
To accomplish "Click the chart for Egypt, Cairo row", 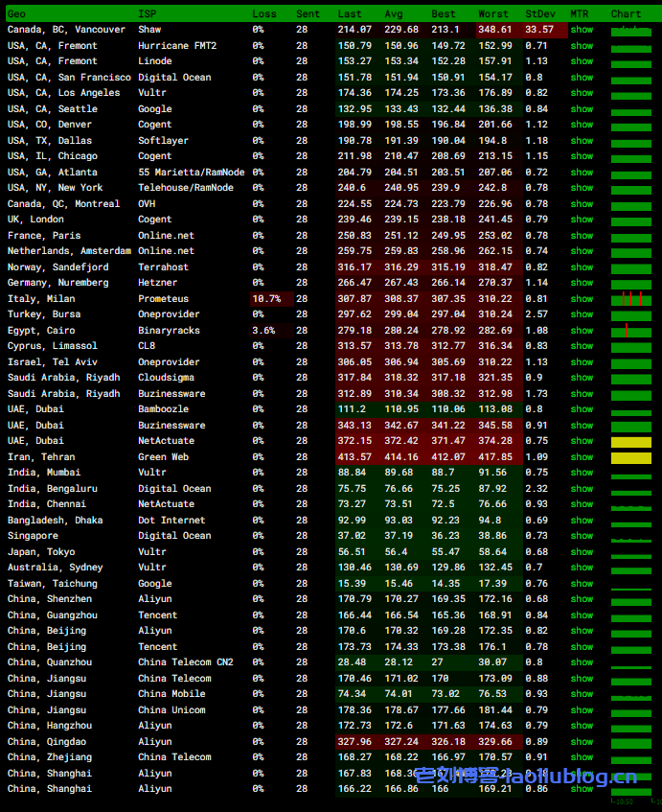I will click(x=630, y=331).
